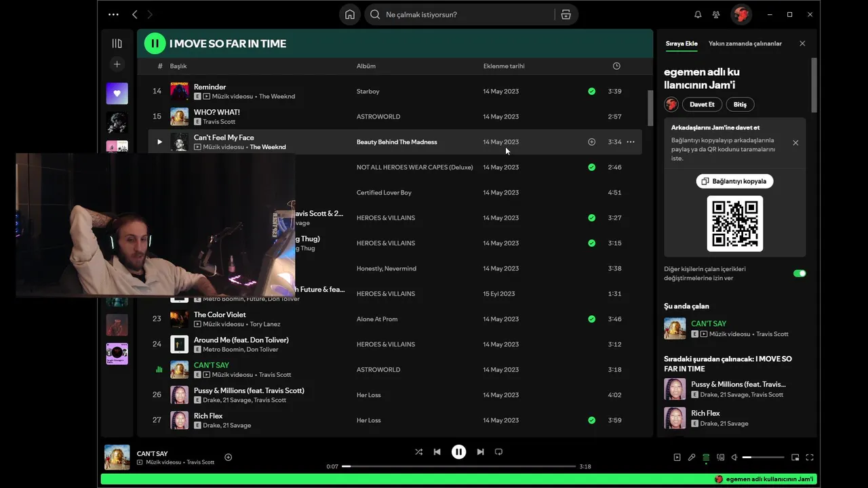
Task: Click the 'Davet Et' button
Action: click(x=702, y=104)
